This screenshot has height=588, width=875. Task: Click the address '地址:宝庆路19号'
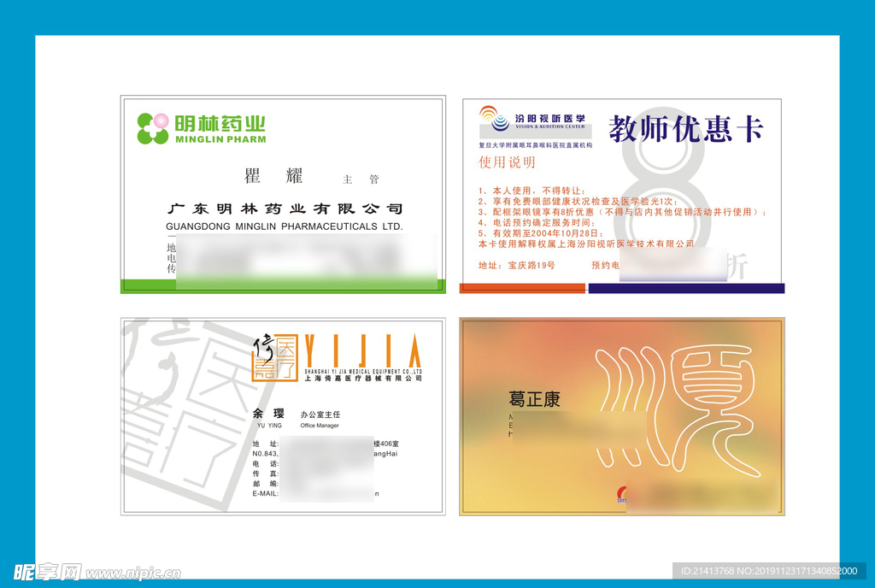(517, 266)
